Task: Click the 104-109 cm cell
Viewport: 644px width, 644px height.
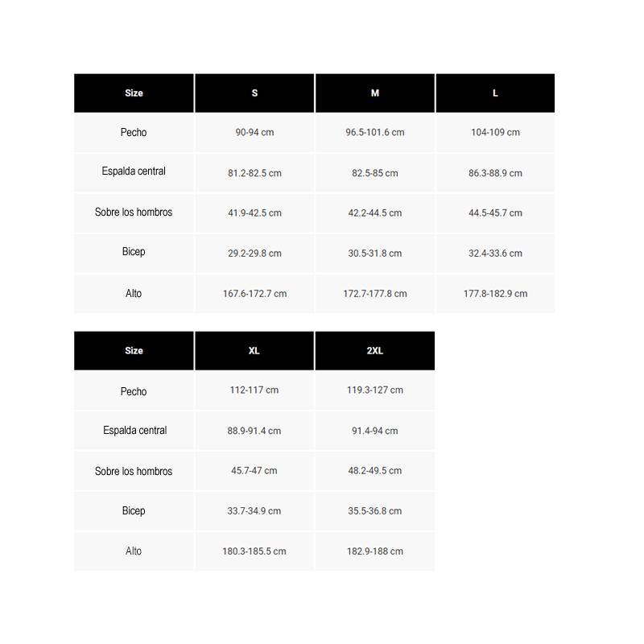Action: [495, 133]
